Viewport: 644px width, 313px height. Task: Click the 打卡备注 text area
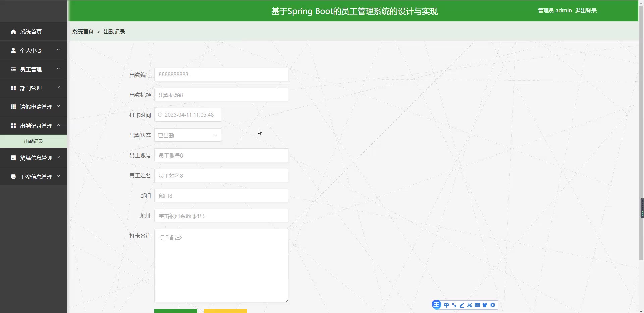pyautogui.click(x=221, y=266)
